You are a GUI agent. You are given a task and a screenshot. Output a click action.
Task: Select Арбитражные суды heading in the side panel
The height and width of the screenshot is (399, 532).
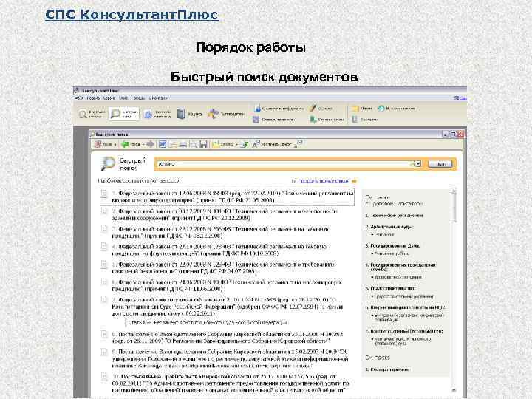(x=392, y=227)
